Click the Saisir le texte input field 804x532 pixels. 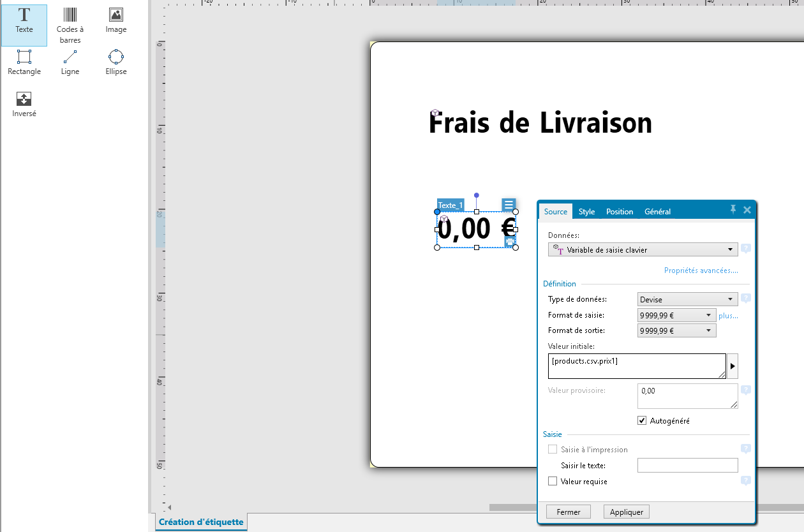[x=687, y=466]
